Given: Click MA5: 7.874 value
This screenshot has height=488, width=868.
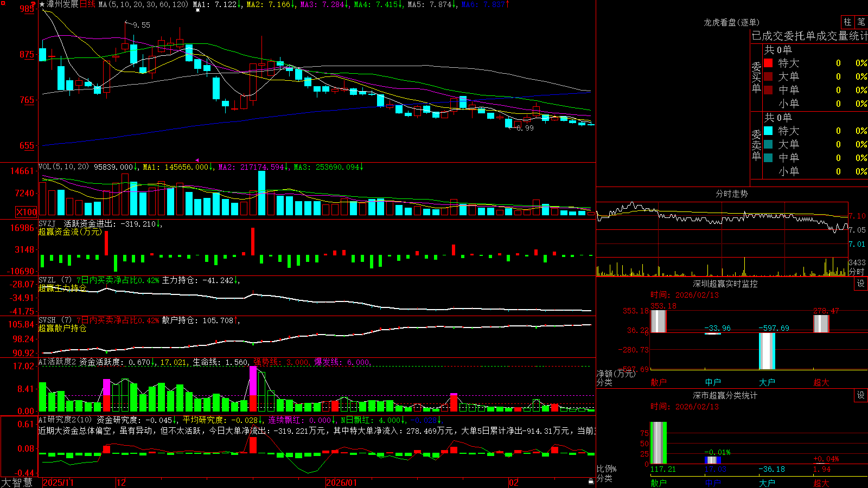Looking at the screenshot, I should (432, 4).
